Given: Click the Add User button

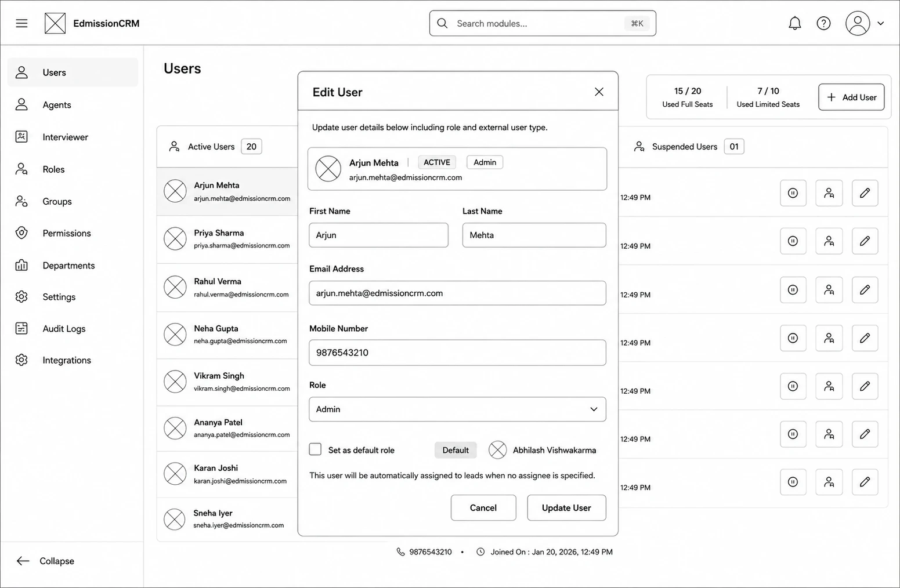Looking at the screenshot, I should coord(851,97).
